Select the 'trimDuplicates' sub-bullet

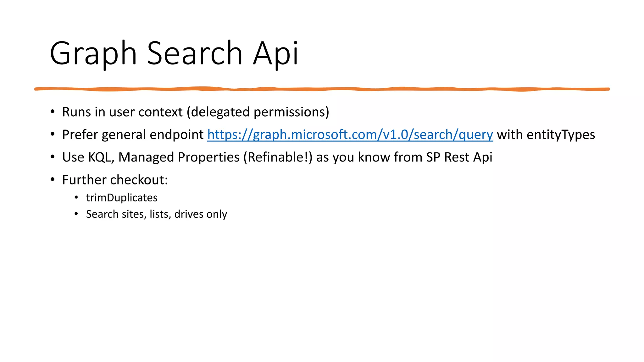pyautogui.click(x=122, y=198)
